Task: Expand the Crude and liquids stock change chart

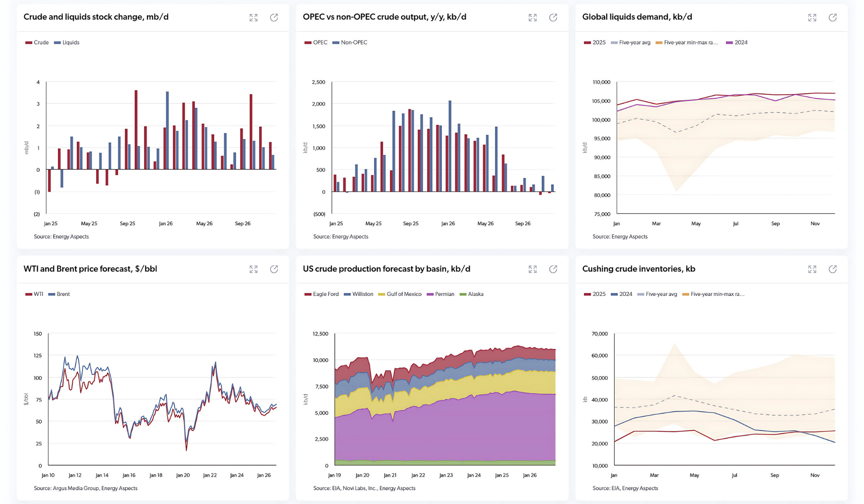Action: coord(254,18)
